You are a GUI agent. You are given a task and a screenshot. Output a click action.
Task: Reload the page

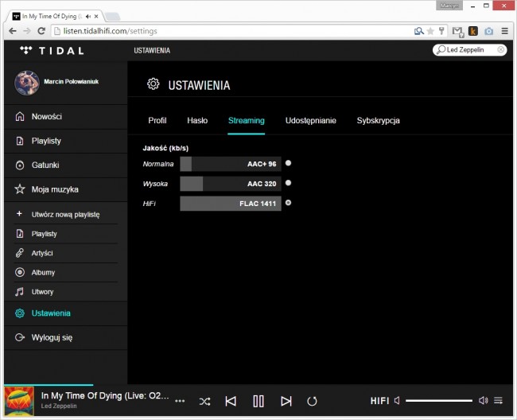click(41, 31)
